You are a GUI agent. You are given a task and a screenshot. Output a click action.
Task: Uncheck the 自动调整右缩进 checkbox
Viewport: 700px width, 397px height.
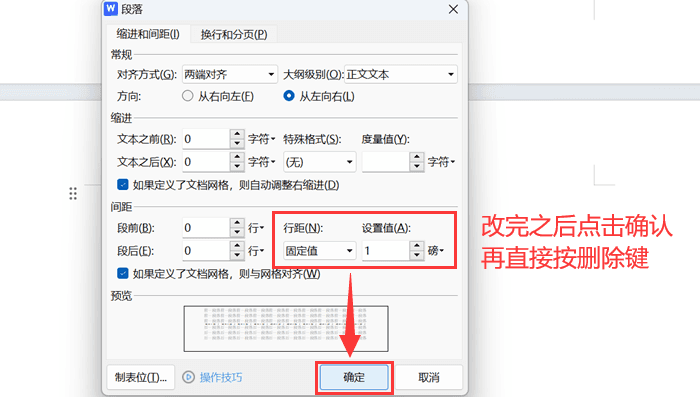(122, 184)
